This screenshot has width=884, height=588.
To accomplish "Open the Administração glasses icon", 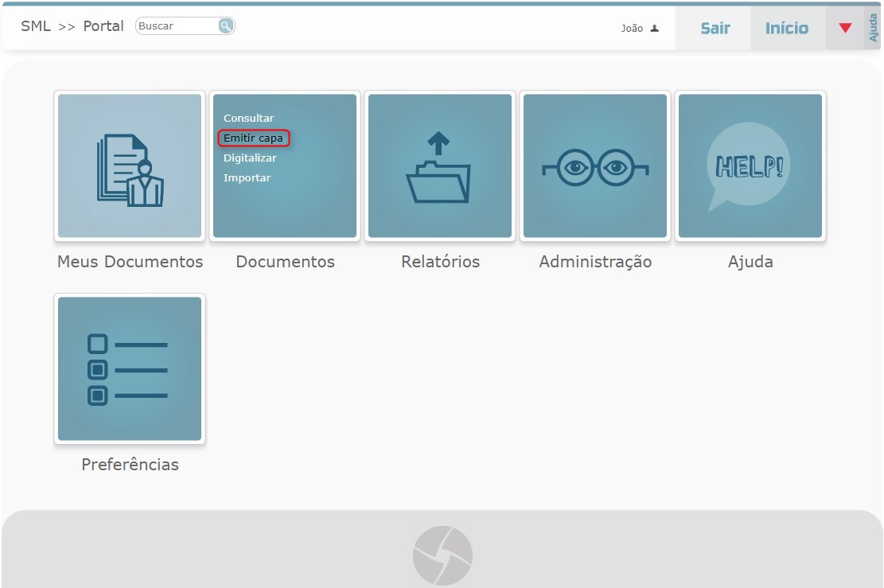I will point(595,165).
